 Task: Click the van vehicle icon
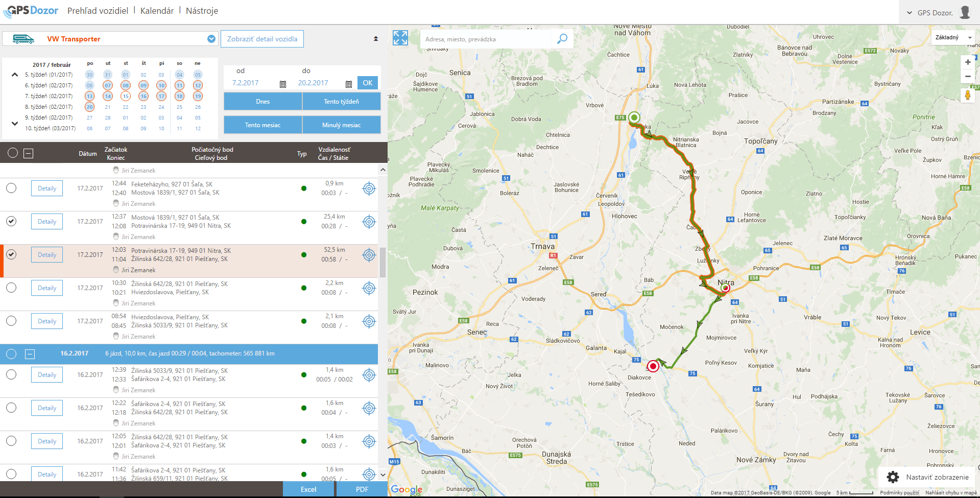[x=23, y=39]
